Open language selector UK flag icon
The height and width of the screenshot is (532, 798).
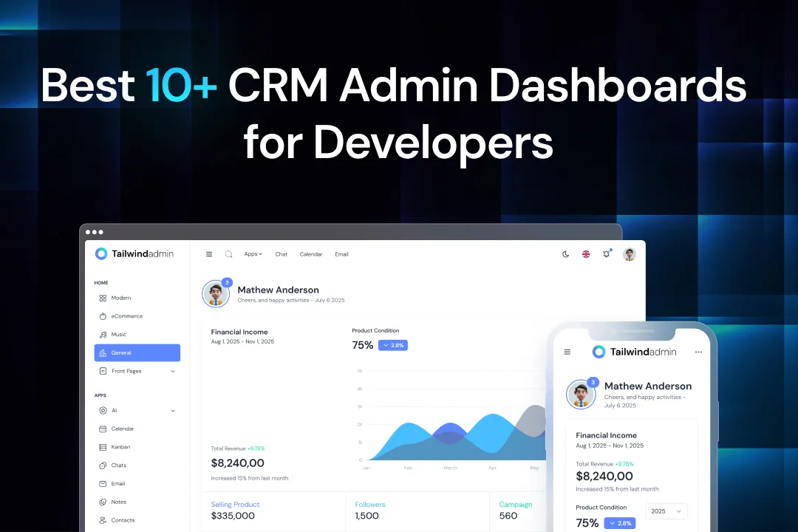[x=586, y=254]
